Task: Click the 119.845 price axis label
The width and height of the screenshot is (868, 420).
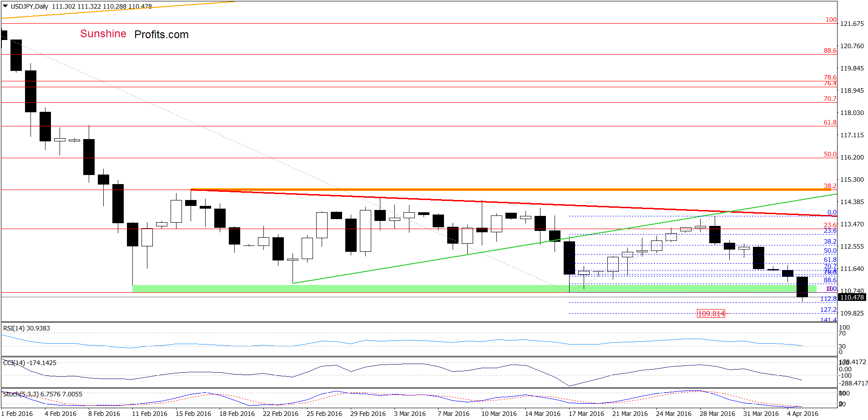Action: point(852,68)
